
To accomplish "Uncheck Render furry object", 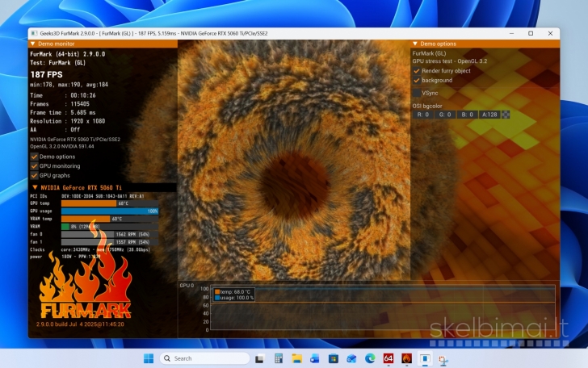I will 417,70.
